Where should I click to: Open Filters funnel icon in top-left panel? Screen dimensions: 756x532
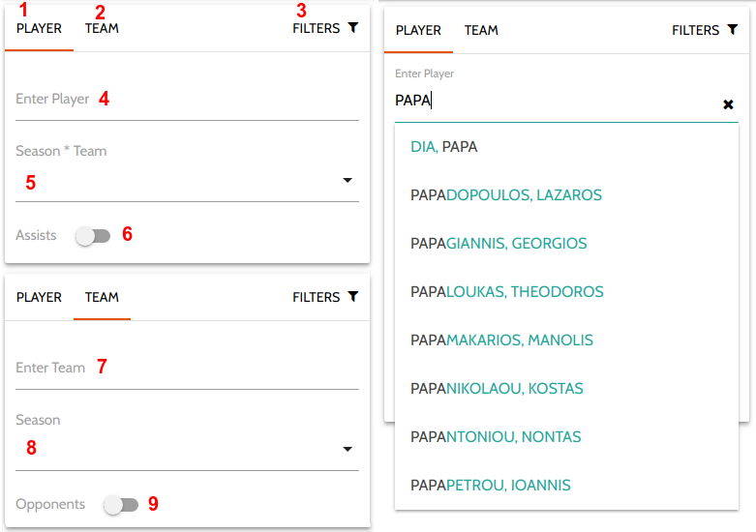pyautogui.click(x=353, y=28)
